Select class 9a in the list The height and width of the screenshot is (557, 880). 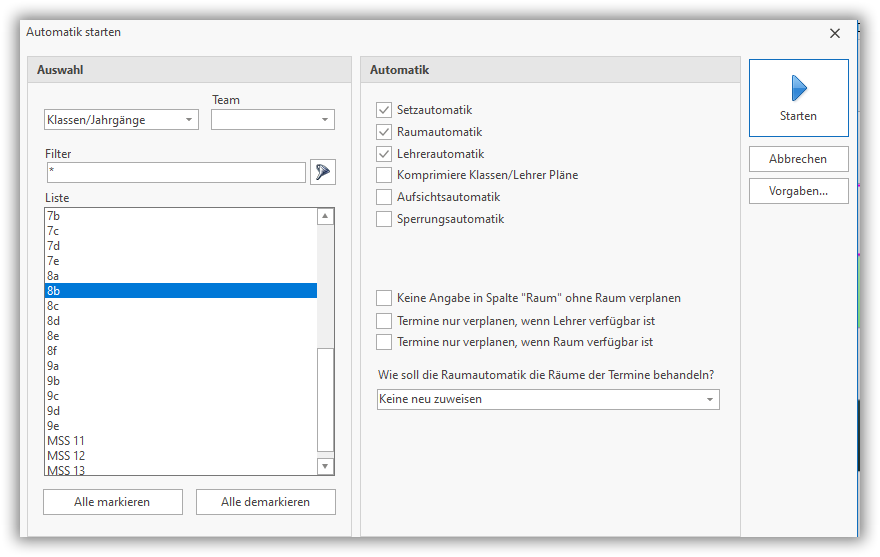[53, 366]
